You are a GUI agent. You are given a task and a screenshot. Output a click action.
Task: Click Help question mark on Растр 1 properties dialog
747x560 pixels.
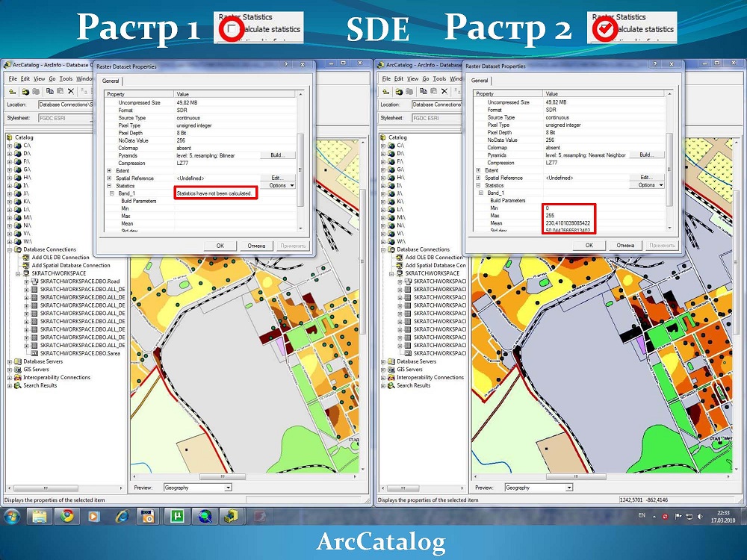tap(286, 64)
